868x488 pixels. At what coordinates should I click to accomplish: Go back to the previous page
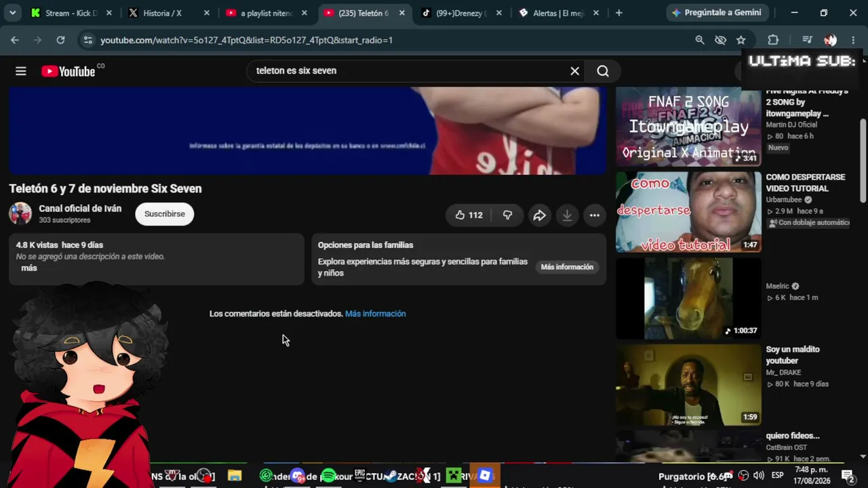pos(15,40)
